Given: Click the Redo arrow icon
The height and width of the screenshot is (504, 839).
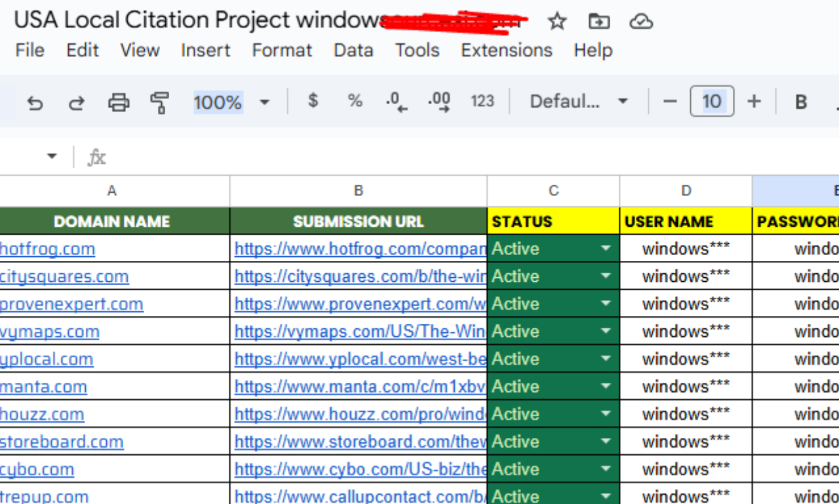Looking at the screenshot, I should [77, 102].
